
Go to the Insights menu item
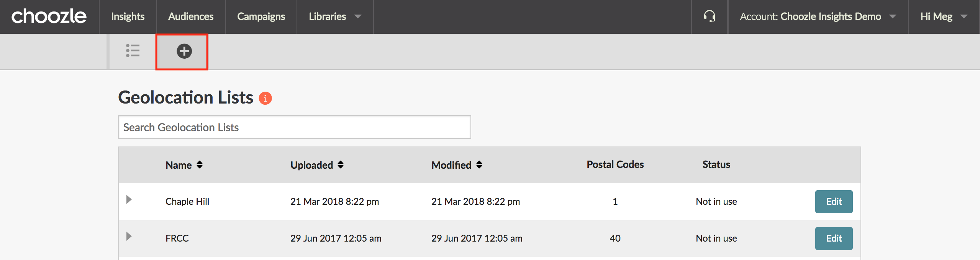(128, 16)
